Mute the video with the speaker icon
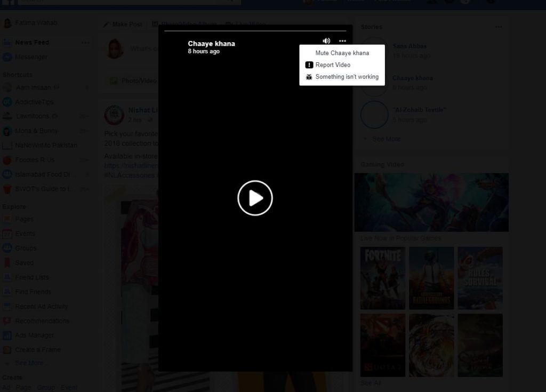Viewport: 546px width, 392px height. [x=326, y=41]
